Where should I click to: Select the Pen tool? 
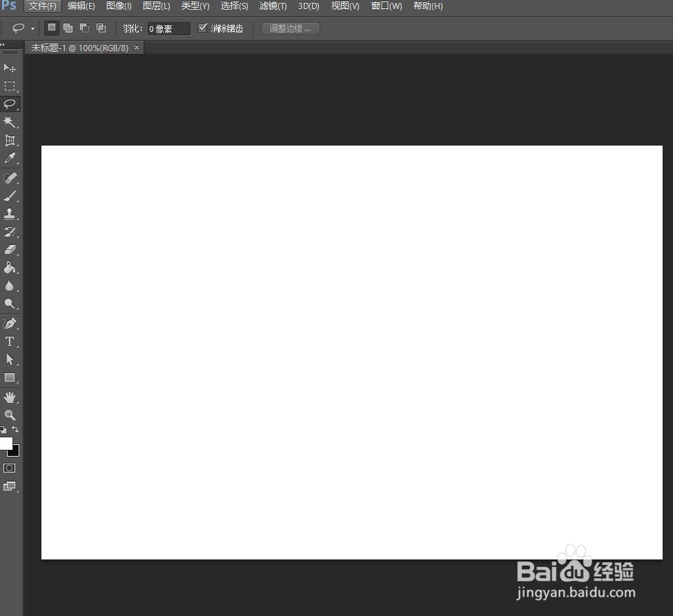pyautogui.click(x=10, y=323)
